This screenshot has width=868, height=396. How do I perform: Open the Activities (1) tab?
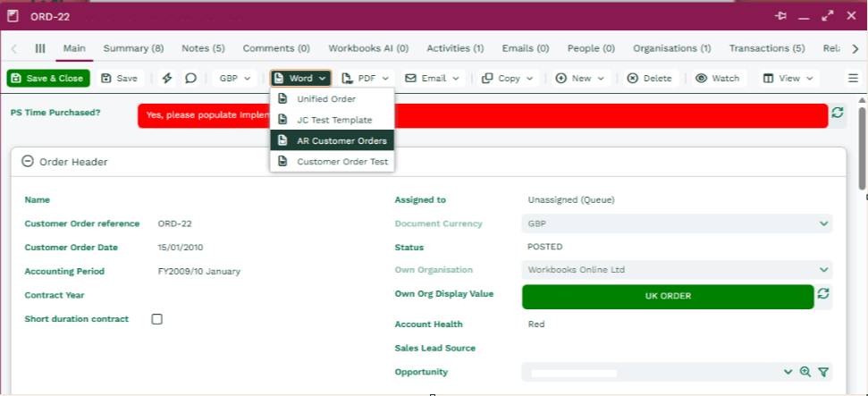455,48
